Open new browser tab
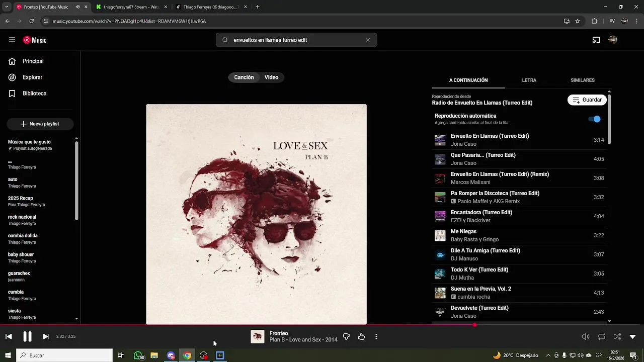Screen dimensions: 644x362 (x=258, y=7)
